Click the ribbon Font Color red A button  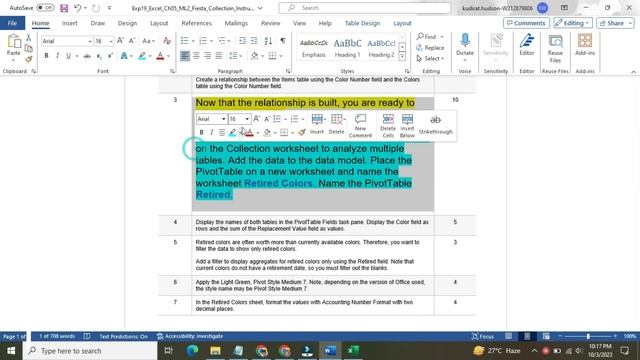point(160,56)
